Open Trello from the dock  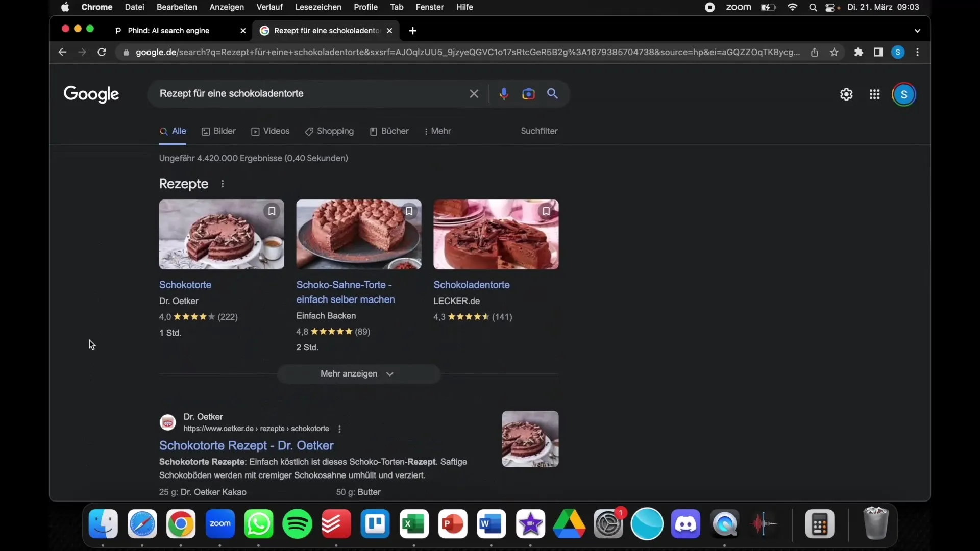[x=375, y=524]
